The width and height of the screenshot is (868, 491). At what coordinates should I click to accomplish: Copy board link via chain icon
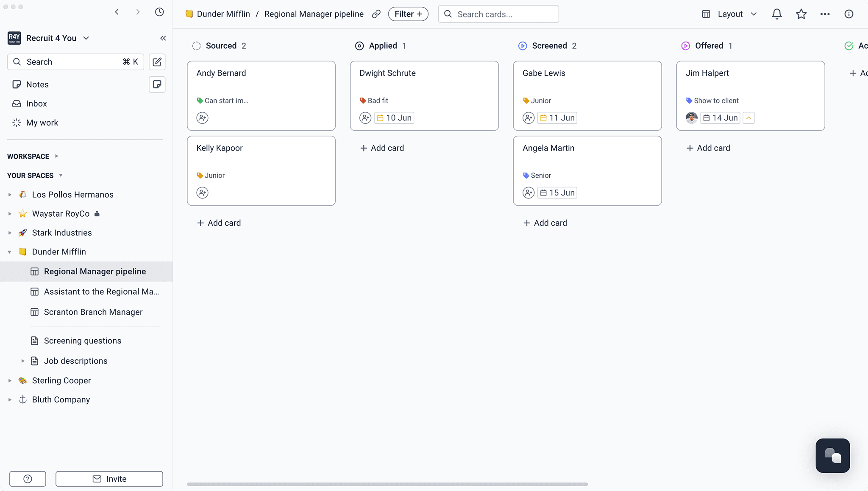(376, 14)
